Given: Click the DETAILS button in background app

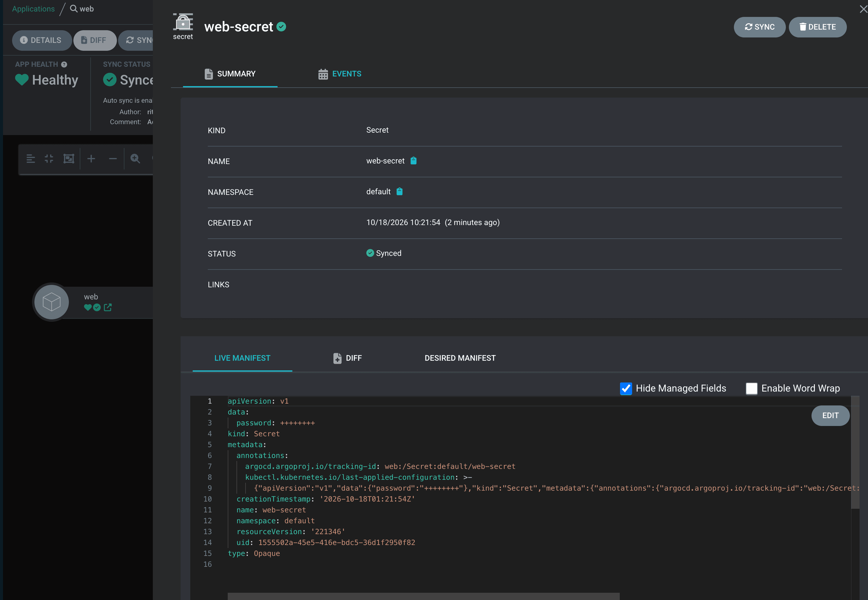Looking at the screenshot, I should pyautogui.click(x=41, y=40).
